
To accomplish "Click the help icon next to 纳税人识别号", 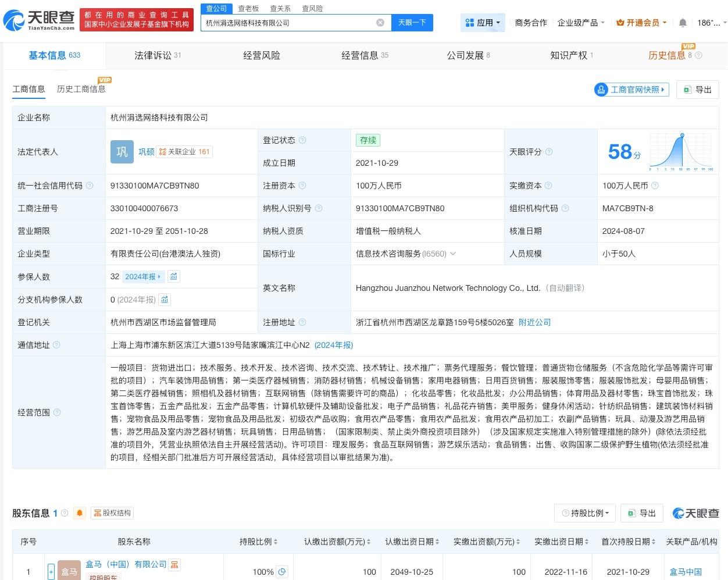I will (x=319, y=208).
